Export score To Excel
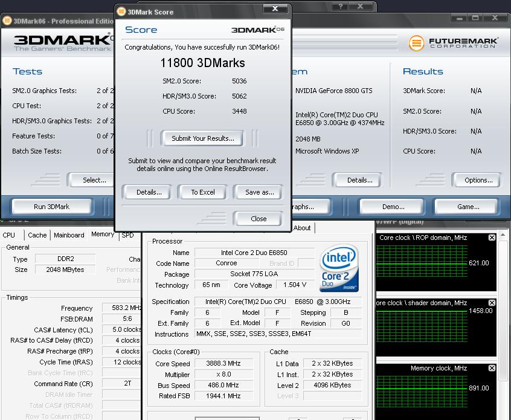This screenshot has height=420, width=511. pyautogui.click(x=202, y=192)
